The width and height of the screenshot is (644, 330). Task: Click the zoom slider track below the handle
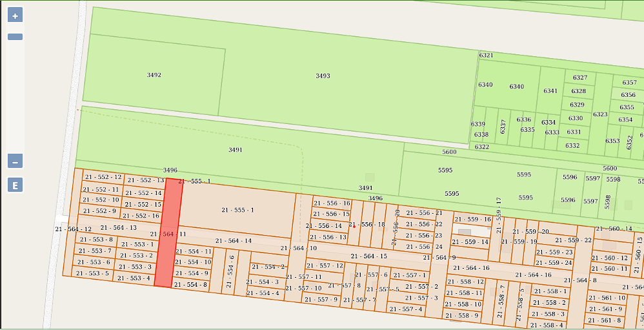pyautogui.click(x=15, y=97)
